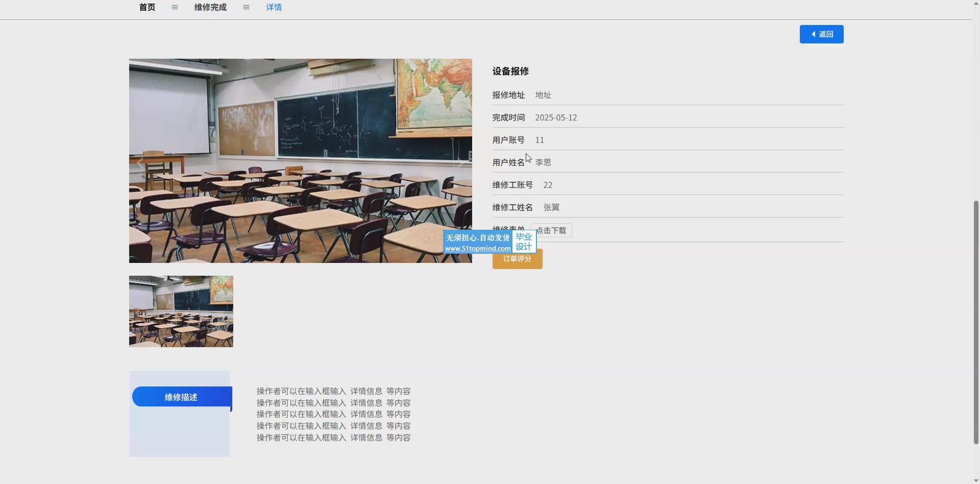This screenshot has height=484, width=980.
Task: Click the vertical page scrollbar thumb
Action: (x=976, y=322)
